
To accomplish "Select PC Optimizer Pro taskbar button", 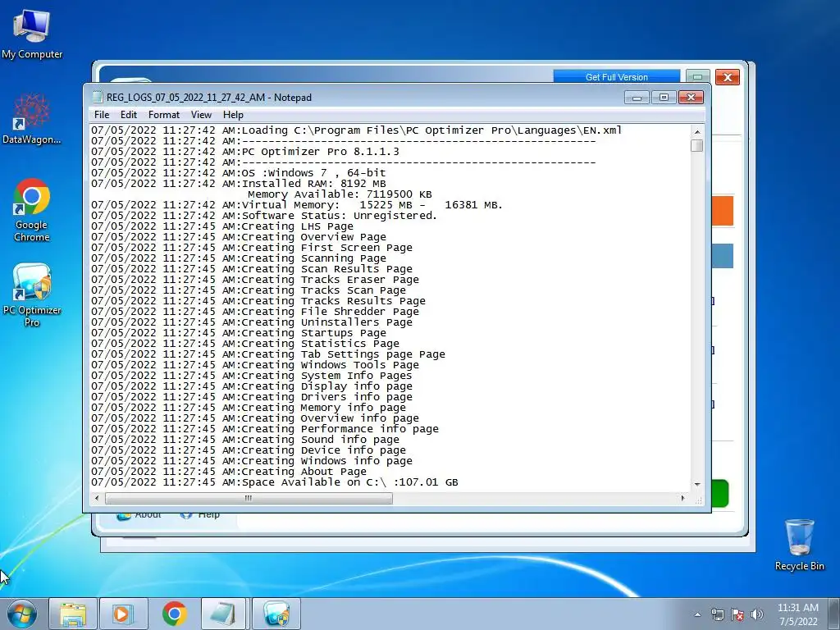I will [x=276, y=614].
